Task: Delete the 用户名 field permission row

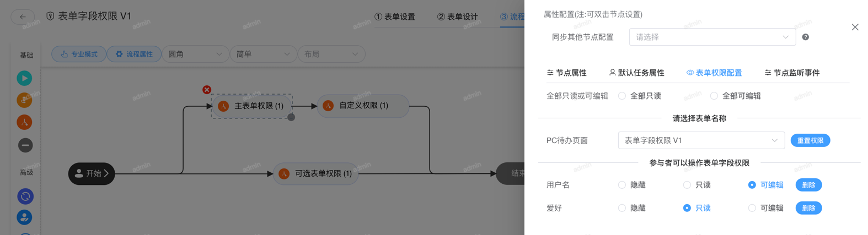Action: [808, 185]
